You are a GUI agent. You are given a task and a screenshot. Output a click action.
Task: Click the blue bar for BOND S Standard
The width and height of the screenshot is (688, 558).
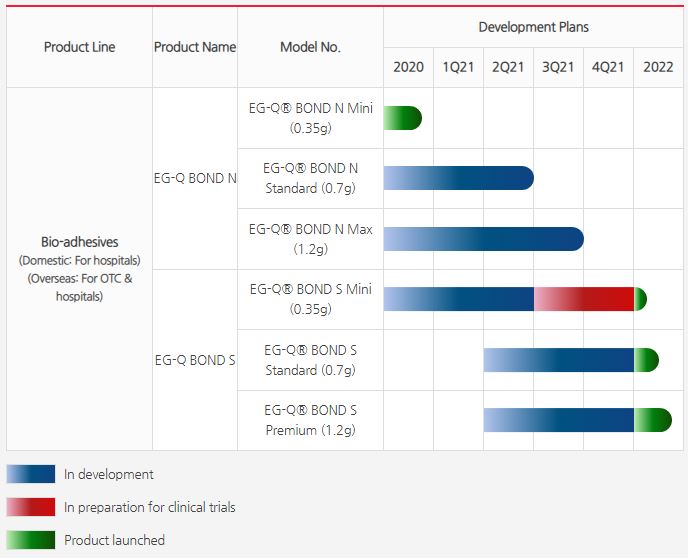click(558, 360)
